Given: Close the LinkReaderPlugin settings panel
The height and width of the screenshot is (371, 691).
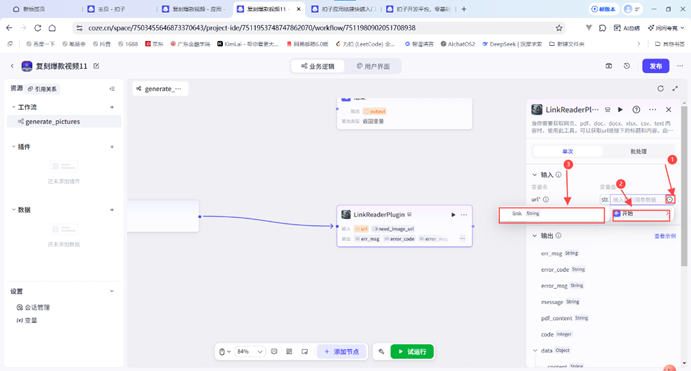Looking at the screenshot, I should coord(669,109).
